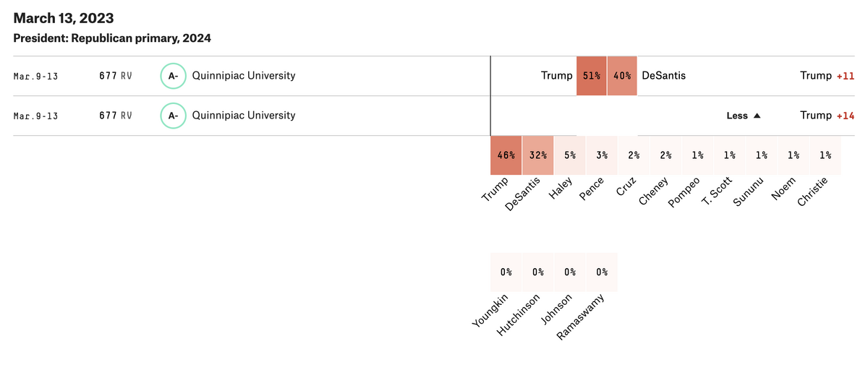This screenshot has height=367, width=868.
Task: Open second Quinnipiac University pollster link
Action: click(244, 116)
